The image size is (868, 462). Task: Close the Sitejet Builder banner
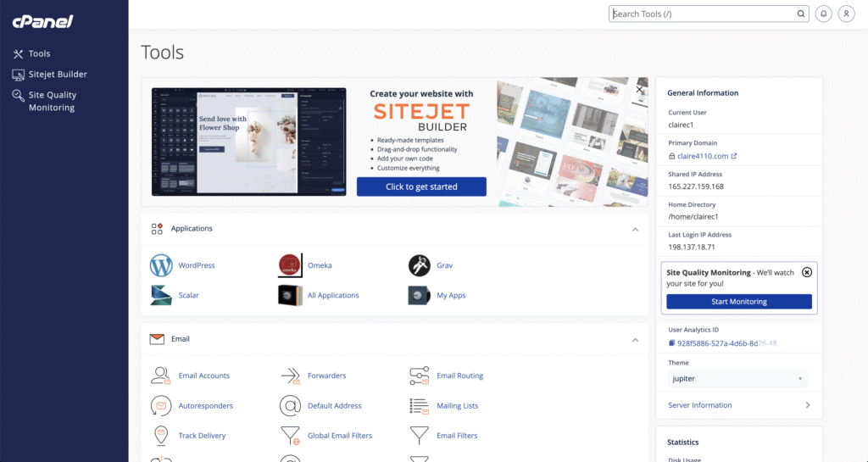point(639,89)
